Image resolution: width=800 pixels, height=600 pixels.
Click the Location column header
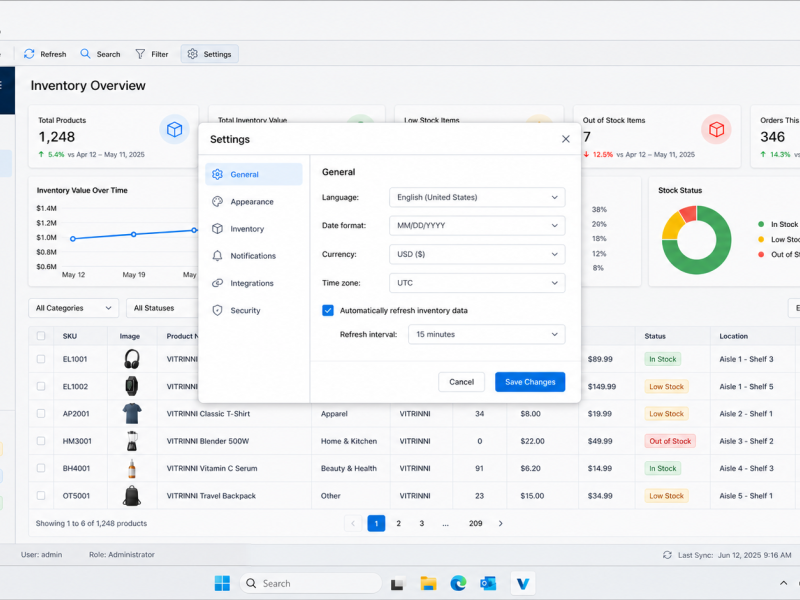pyautogui.click(x=734, y=336)
